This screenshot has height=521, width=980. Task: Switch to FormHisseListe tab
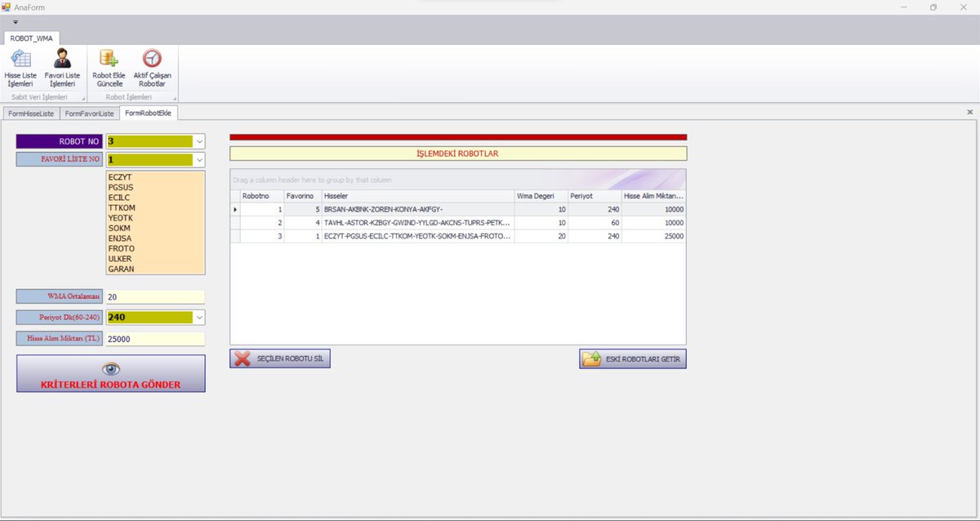31,113
